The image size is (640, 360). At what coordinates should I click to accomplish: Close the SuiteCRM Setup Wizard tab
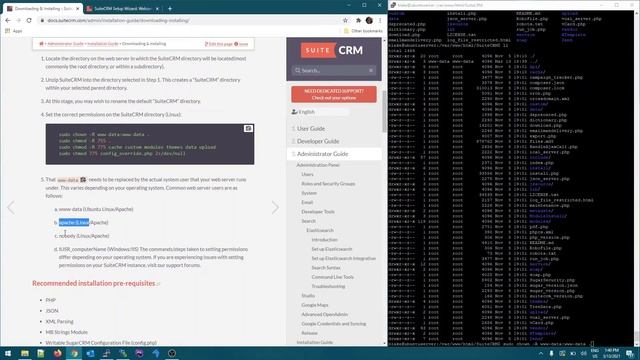pos(157,8)
